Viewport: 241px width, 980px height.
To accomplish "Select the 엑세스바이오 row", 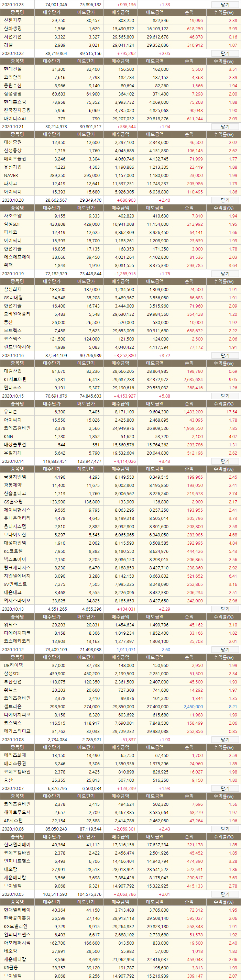I will (120, 601).
